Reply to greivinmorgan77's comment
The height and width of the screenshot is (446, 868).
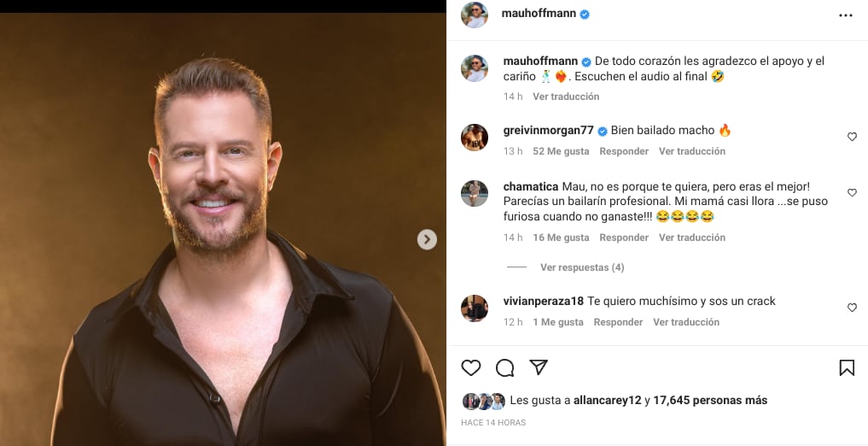[x=624, y=151]
